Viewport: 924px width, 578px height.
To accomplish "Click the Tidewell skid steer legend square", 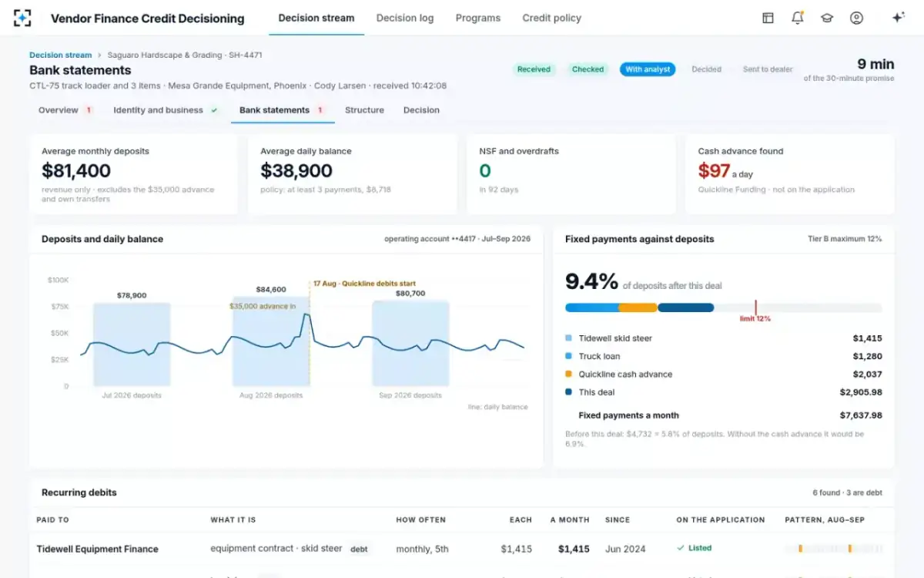I will tap(569, 338).
